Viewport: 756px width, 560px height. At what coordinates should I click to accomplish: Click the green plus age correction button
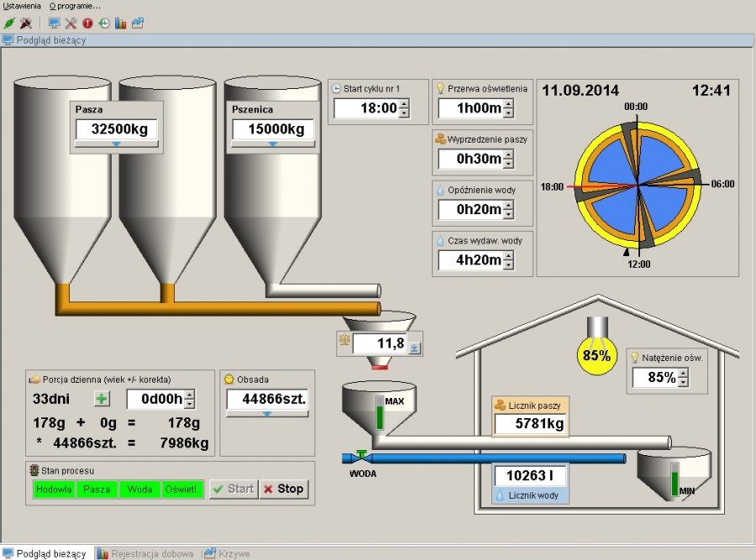tap(102, 399)
